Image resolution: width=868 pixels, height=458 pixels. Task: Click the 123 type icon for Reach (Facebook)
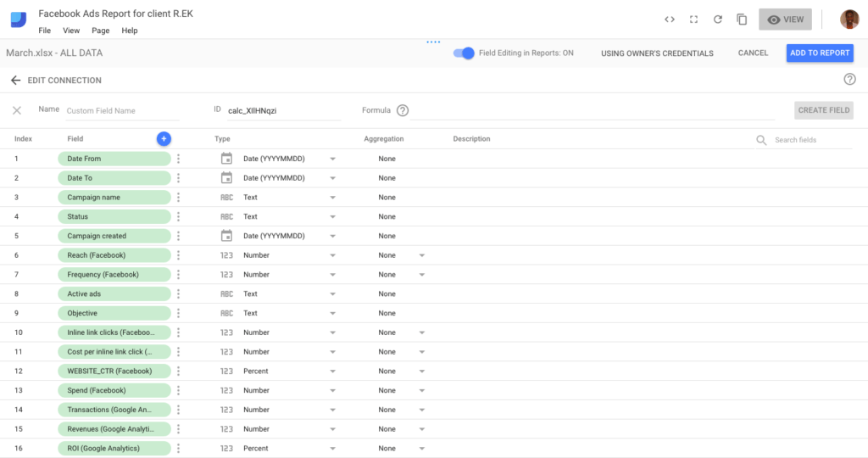point(226,255)
